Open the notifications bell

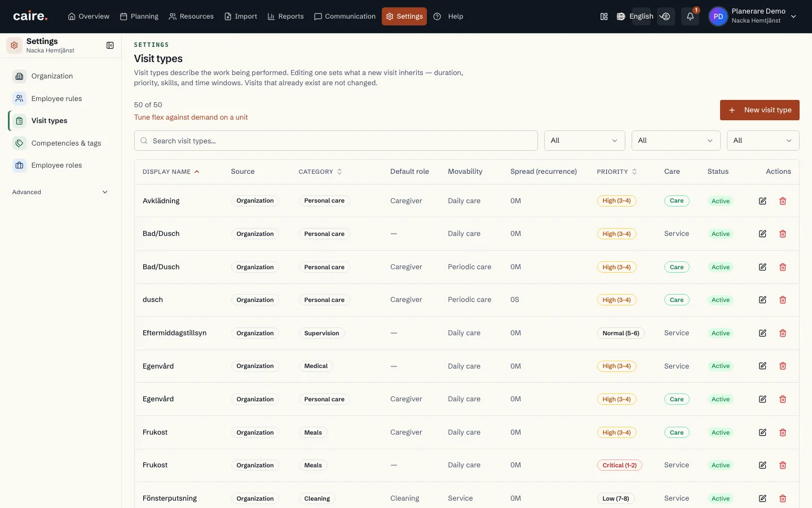click(x=690, y=16)
